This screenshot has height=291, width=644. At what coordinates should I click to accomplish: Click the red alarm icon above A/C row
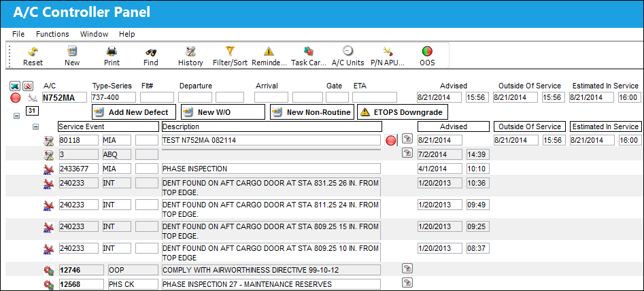pyautogui.click(x=27, y=86)
